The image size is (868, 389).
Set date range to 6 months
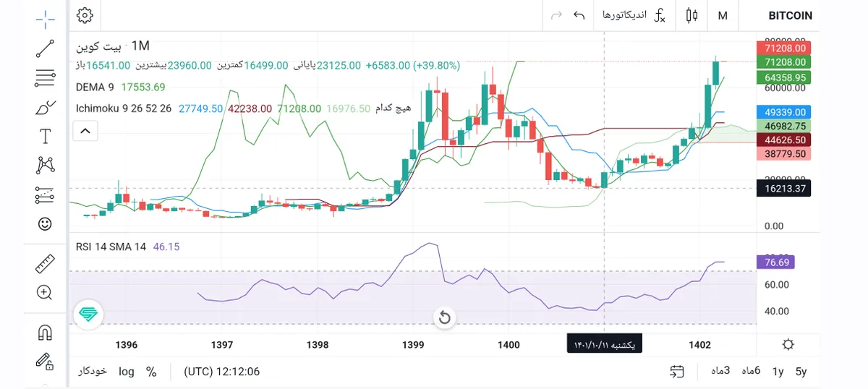tap(752, 371)
